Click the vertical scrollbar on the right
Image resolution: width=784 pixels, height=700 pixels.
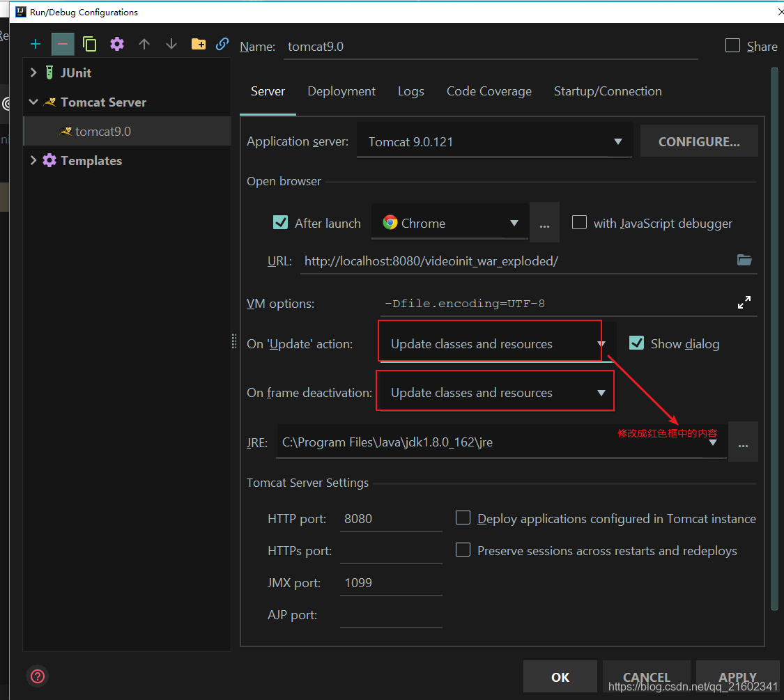[x=774, y=340]
